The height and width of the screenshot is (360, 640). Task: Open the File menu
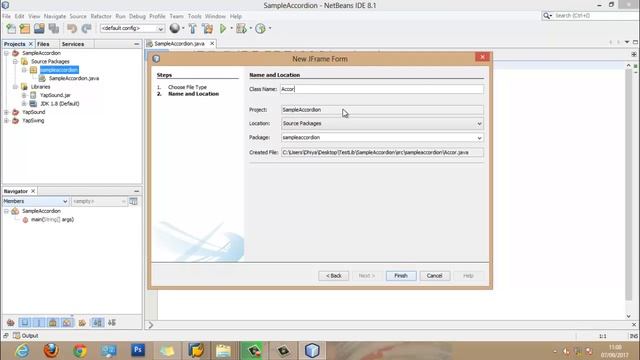(x=7, y=16)
